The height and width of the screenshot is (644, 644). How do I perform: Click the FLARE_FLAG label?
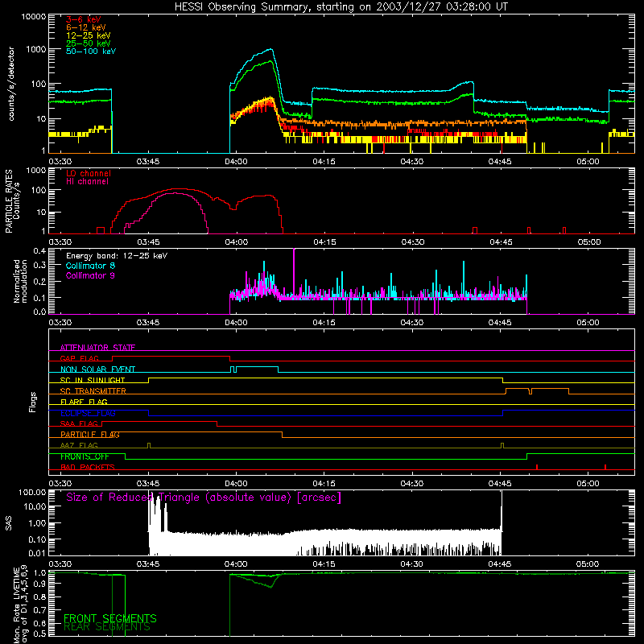pyautogui.click(x=84, y=402)
